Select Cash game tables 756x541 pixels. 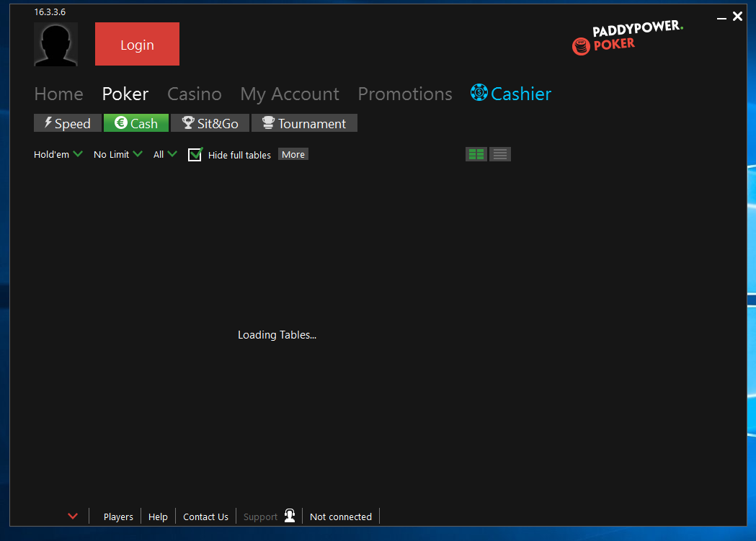[x=136, y=123]
